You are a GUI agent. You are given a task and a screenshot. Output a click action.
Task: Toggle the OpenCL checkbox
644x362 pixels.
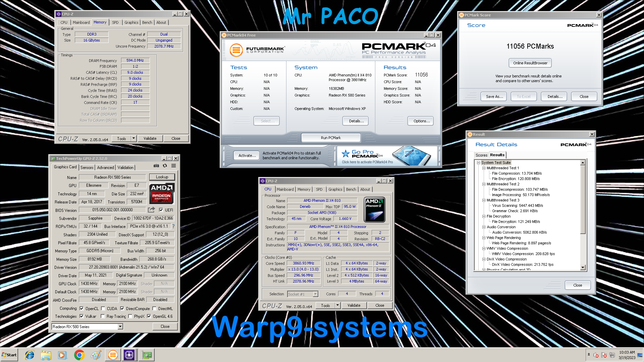point(82,308)
